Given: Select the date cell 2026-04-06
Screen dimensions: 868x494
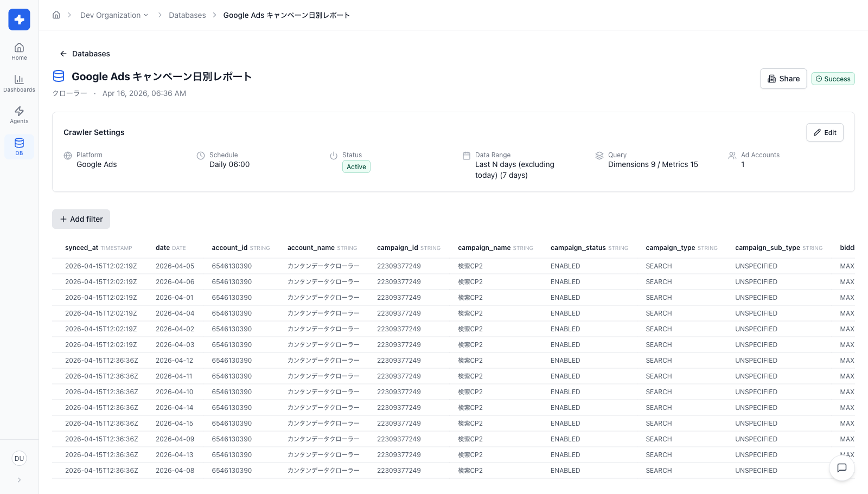Looking at the screenshot, I should coord(175,282).
